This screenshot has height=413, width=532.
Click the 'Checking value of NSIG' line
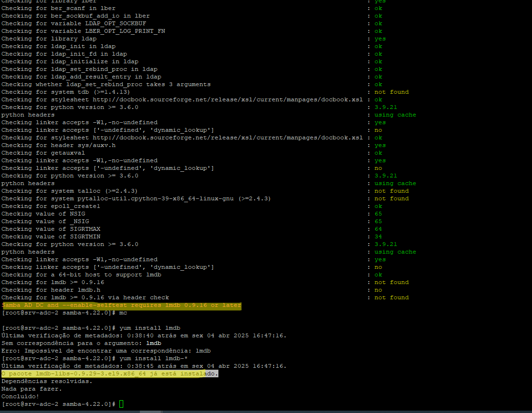pos(43,214)
